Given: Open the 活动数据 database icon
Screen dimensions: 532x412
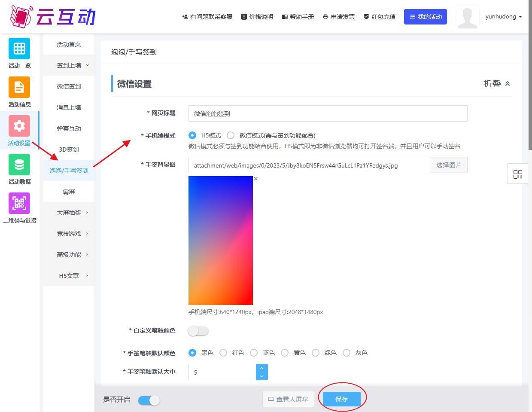Looking at the screenshot, I should click(19, 165).
